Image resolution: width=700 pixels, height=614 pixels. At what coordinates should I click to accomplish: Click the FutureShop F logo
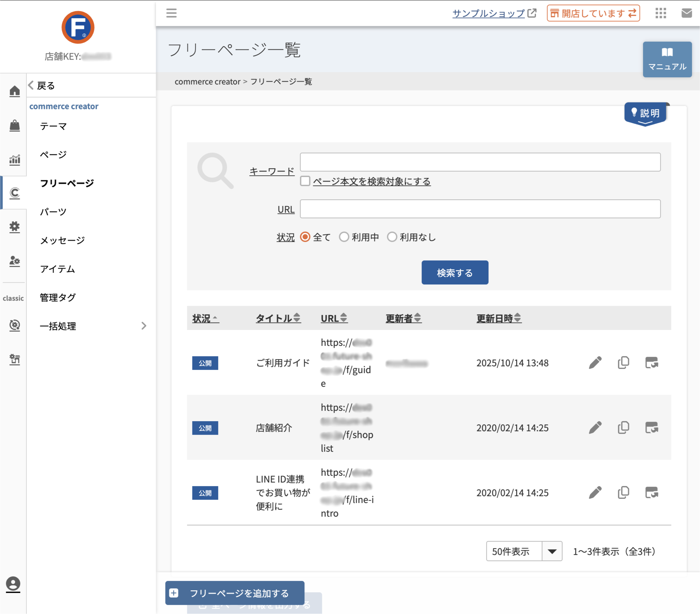pyautogui.click(x=78, y=27)
